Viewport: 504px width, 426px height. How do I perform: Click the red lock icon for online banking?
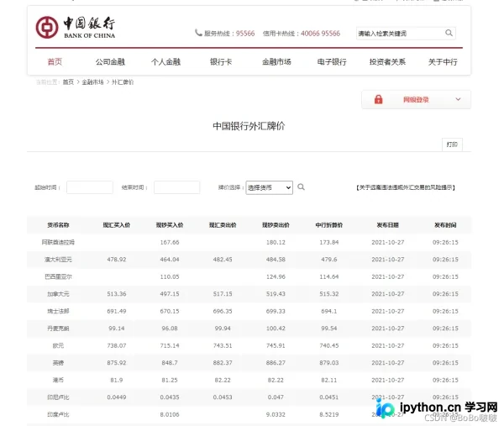[378, 99]
